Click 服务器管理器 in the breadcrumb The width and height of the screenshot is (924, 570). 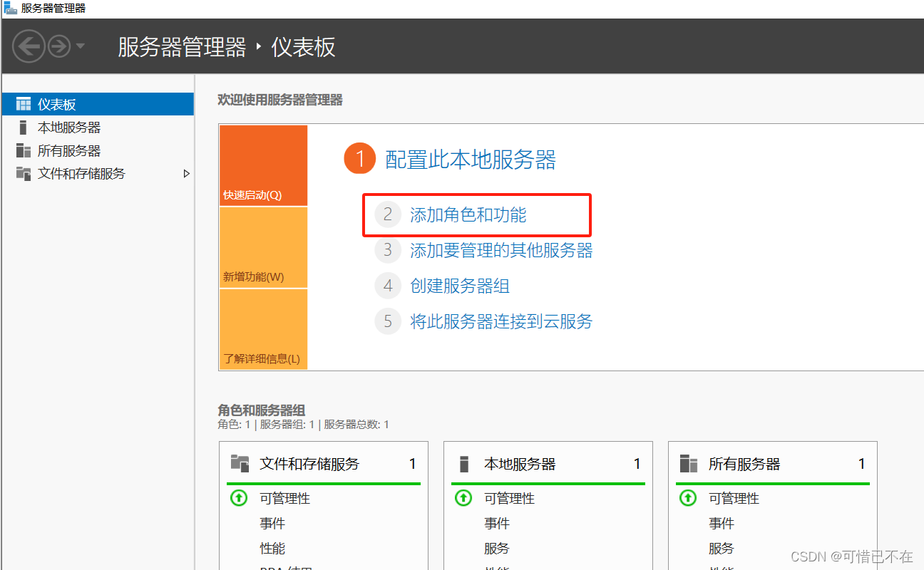[x=181, y=46]
